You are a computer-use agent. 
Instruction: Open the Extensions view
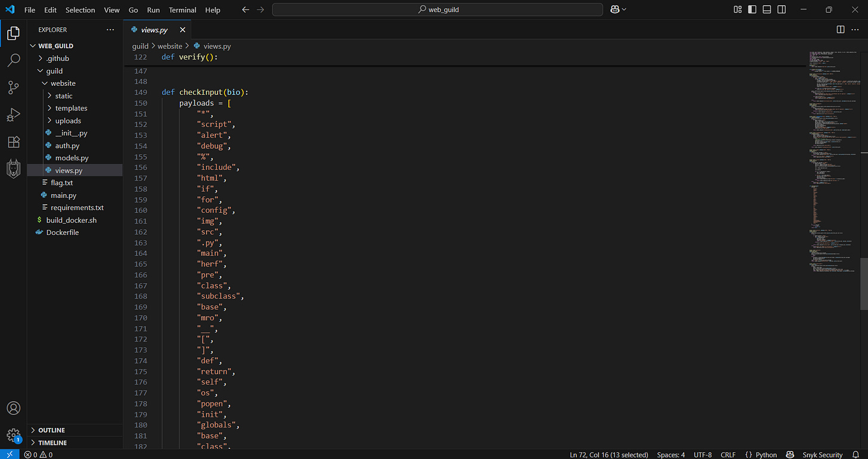click(x=13, y=142)
